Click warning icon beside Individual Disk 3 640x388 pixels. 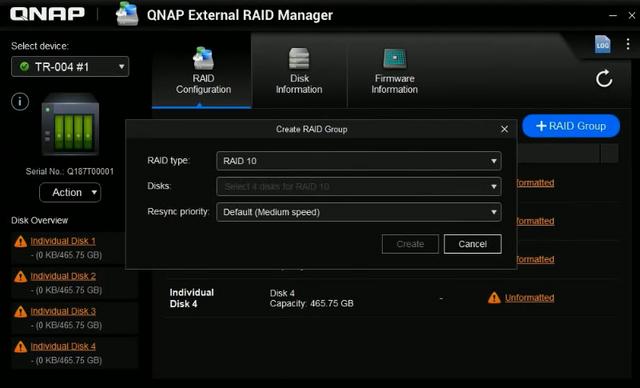[20, 312]
